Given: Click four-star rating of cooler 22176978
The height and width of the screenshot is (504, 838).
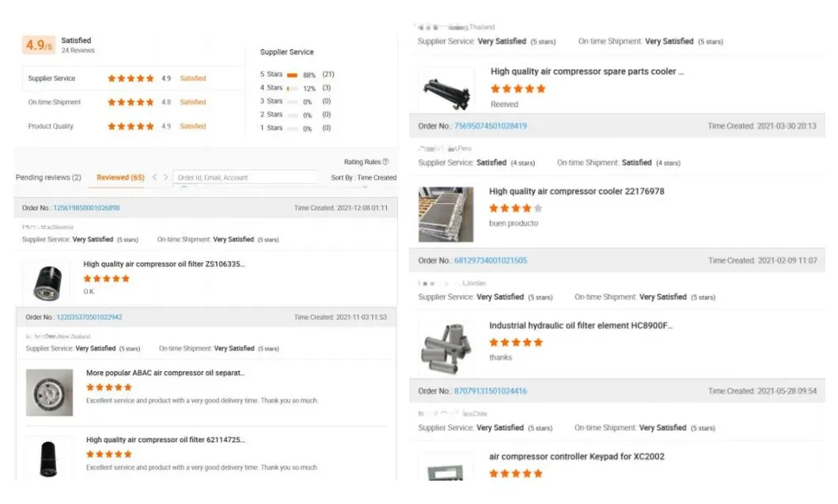Looking at the screenshot, I should click(x=516, y=208).
